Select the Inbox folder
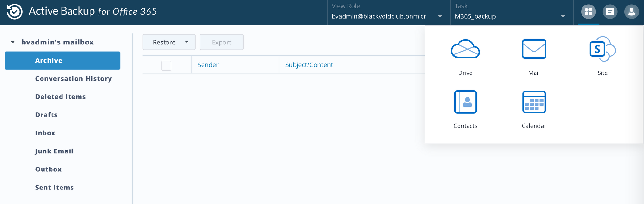Viewport: 644px width, 204px height. (x=45, y=133)
